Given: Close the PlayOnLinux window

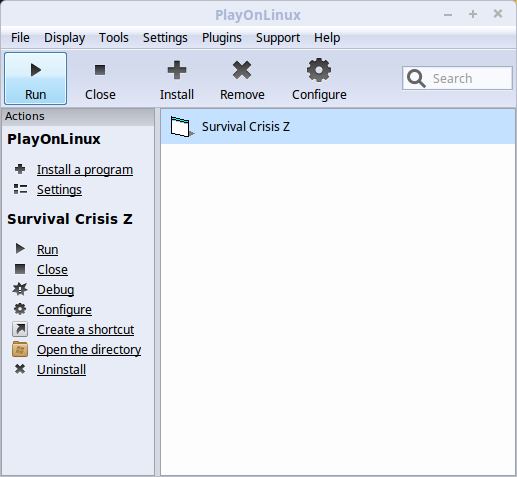Looking at the screenshot, I should click(x=498, y=14).
